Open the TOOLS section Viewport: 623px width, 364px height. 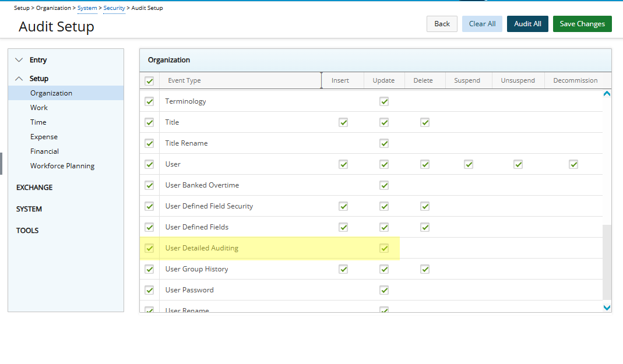click(x=27, y=230)
